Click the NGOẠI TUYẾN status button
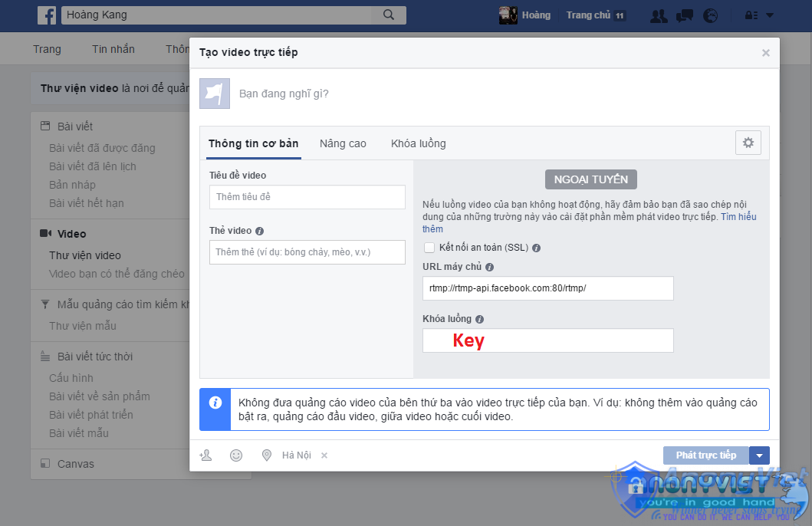This screenshot has width=812, height=526. (591, 179)
